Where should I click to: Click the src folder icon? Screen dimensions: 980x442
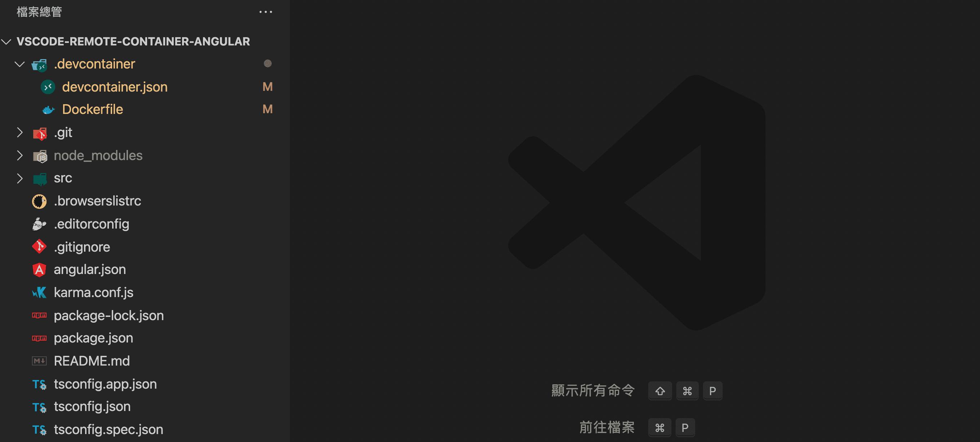pos(40,179)
